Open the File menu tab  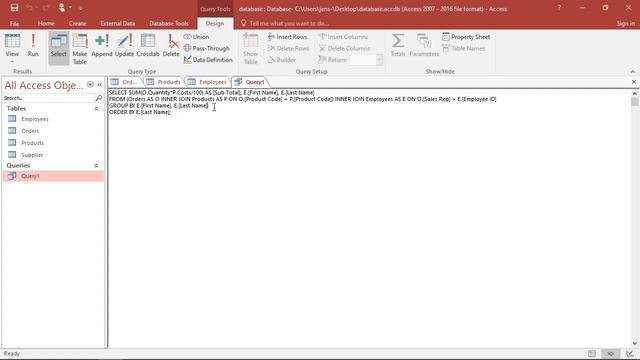point(14,23)
